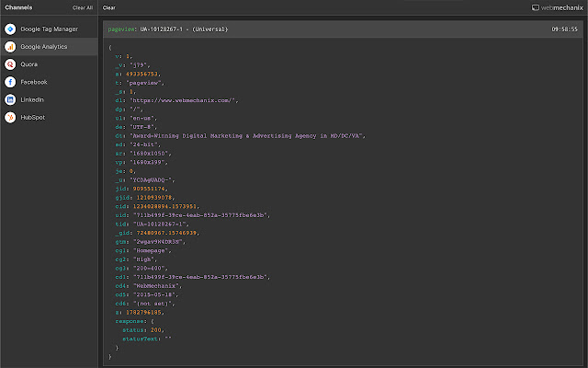Select the Google Analytics label
The height and width of the screenshot is (368, 588).
click(44, 47)
